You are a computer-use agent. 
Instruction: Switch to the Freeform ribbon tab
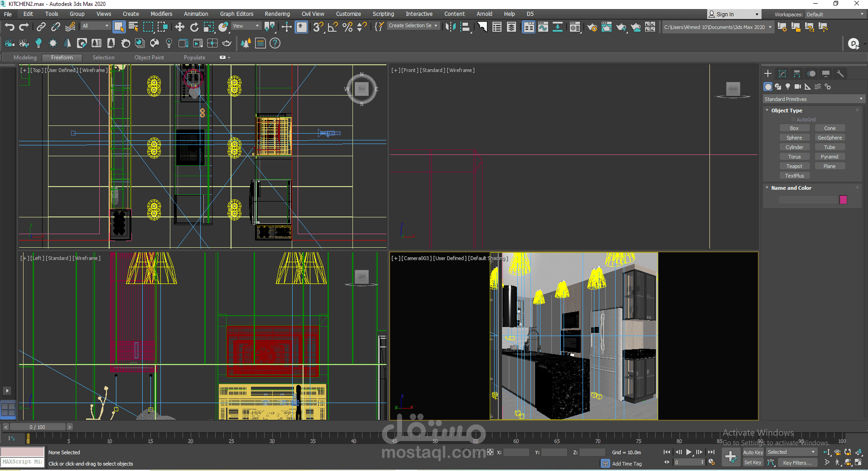click(x=62, y=58)
